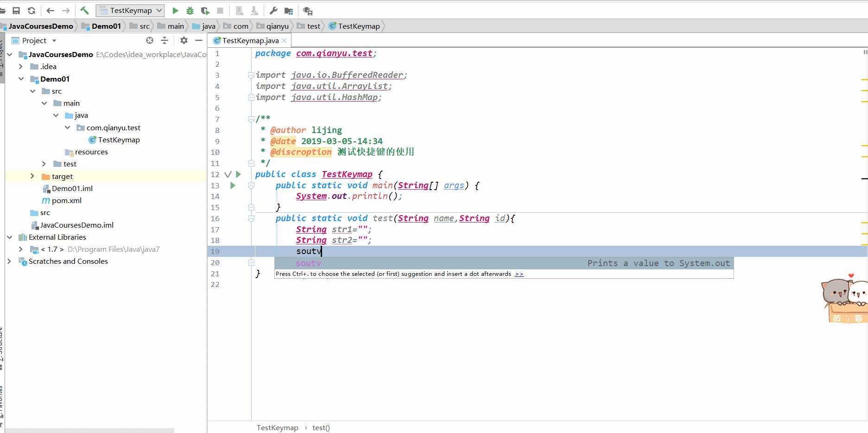The height and width of the screenshot is (433, 868).
Task: Fold the test method at line 16
Action: tap(251, 218)
